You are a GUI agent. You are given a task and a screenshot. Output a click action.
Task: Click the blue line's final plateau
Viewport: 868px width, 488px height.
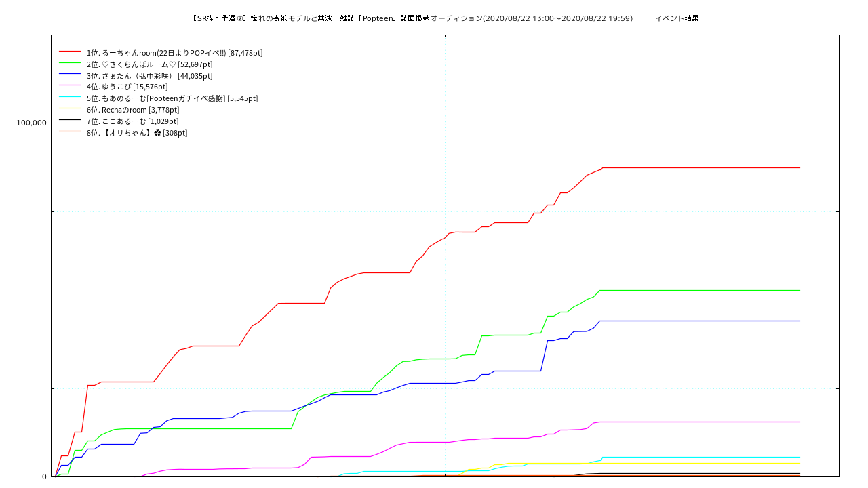700,321
